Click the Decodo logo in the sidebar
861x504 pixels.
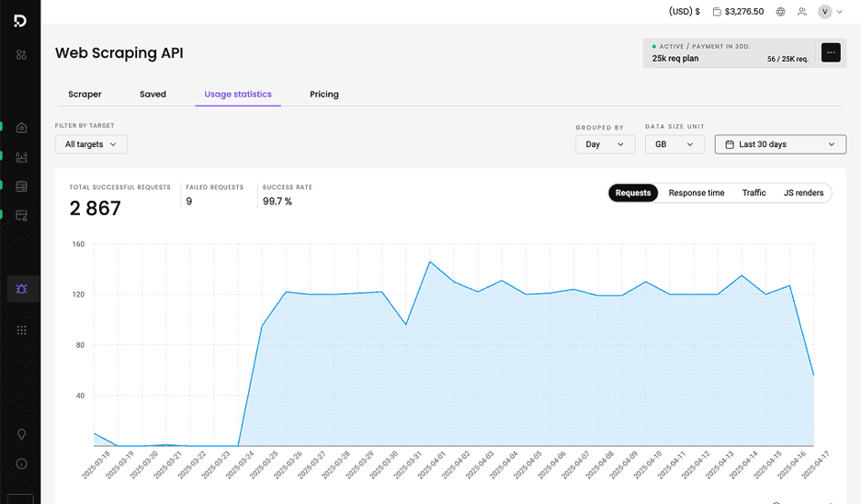coord(20,21)
